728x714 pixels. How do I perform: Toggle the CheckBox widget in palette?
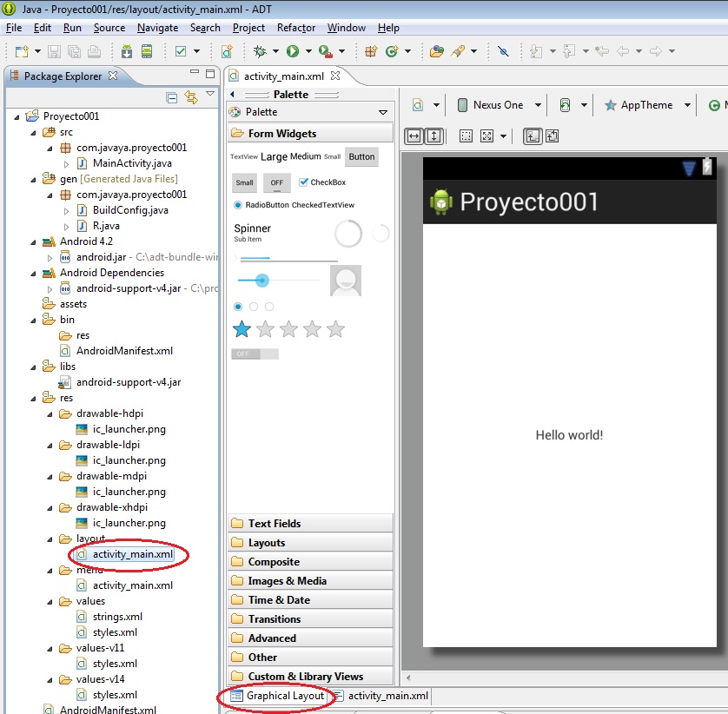(322, 182)
